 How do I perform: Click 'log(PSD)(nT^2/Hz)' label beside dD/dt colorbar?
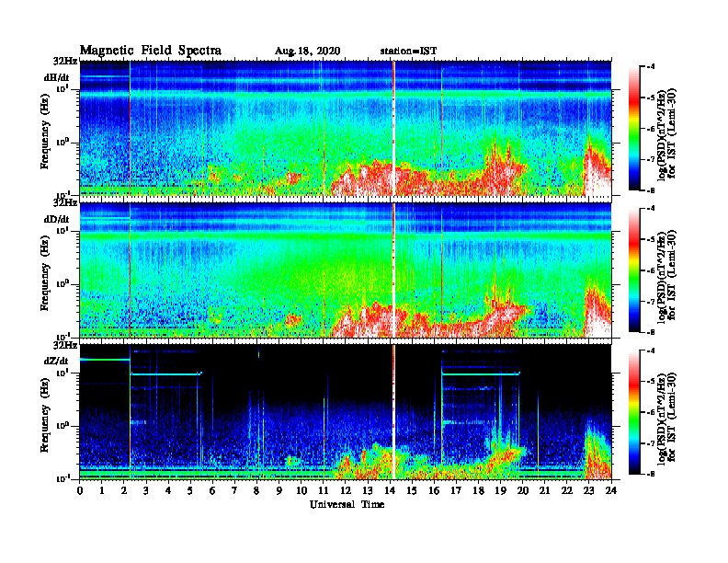(x=662, y=276)
